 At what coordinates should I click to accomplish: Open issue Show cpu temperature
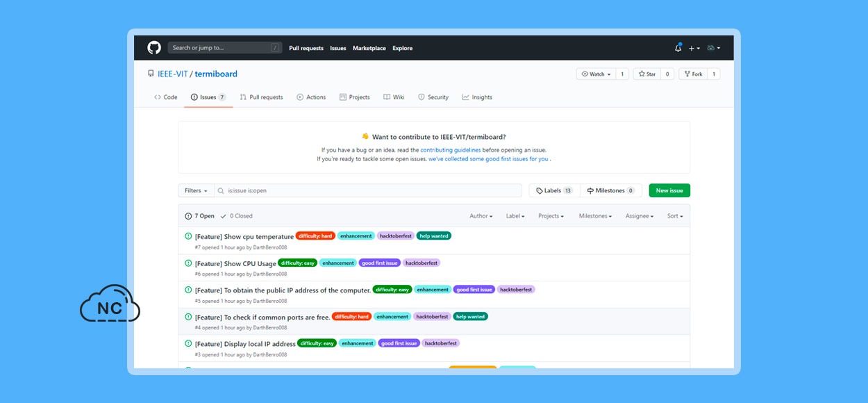(x=244, y=237)
